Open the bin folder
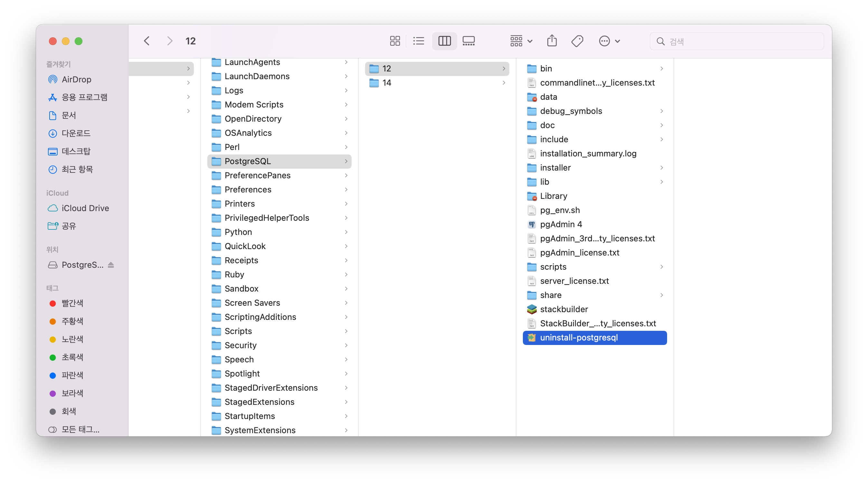The height and width of the screenshot is (484, 868). pyautogui.click(x=595, y=69)
